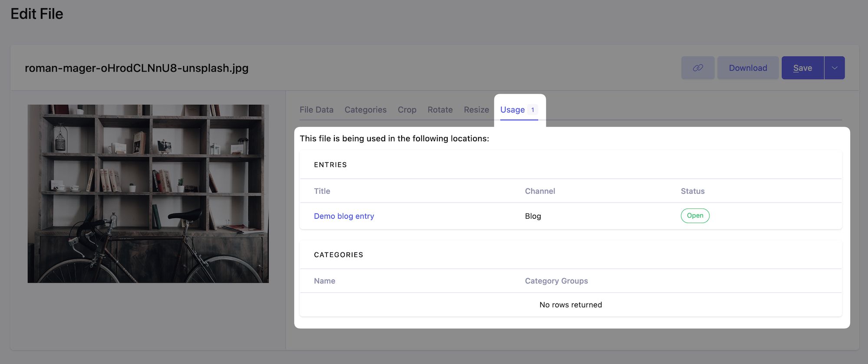Open the Demo blog entry link
868x364 pixels.
[344, 216]
